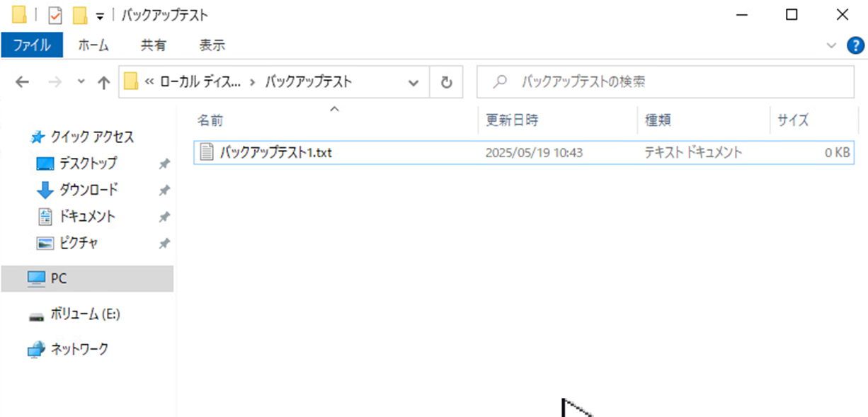Click the New folder icon in title bar
The image size is (868, 417).
coord(80,14)
